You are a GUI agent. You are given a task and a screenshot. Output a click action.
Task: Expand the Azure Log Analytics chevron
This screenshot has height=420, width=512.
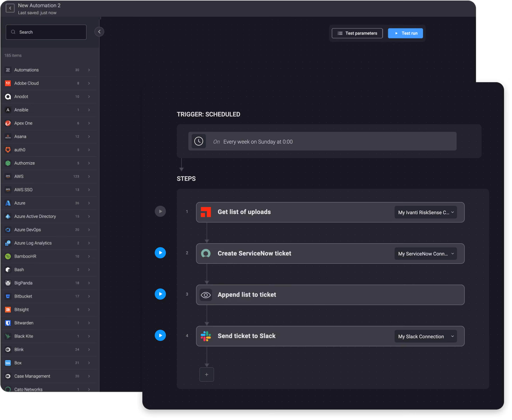coord(89,243)
